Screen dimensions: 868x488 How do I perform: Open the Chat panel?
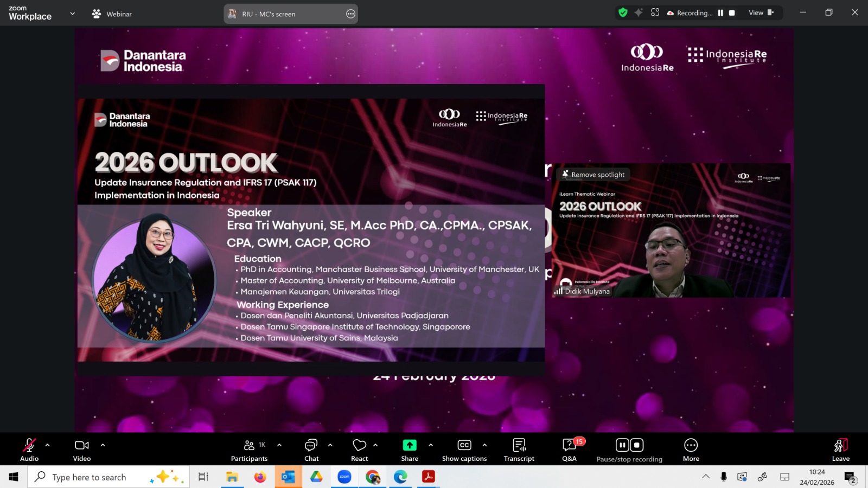[x=311, y=450]
